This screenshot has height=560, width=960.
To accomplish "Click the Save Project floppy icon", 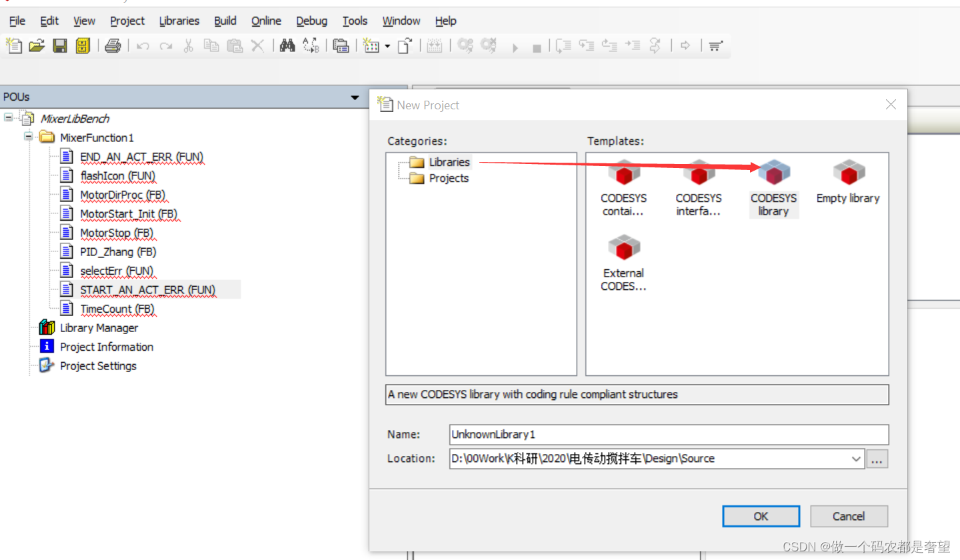I will (x=60, y=46).
